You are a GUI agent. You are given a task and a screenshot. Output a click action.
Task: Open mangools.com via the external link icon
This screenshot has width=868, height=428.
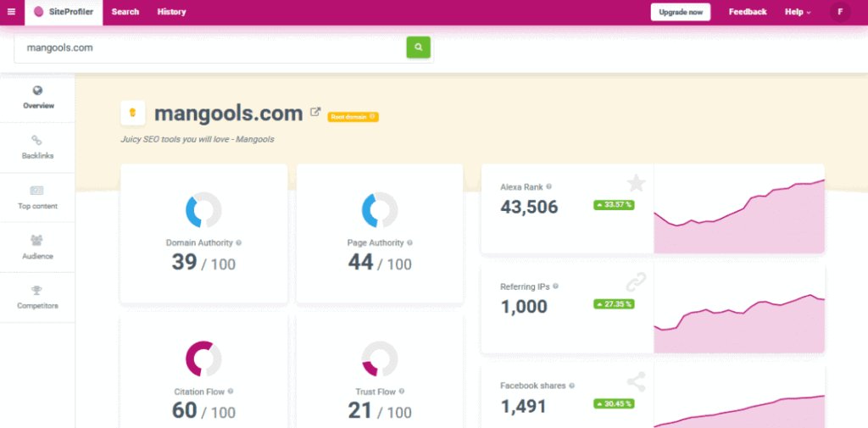(x=315, y=112)
